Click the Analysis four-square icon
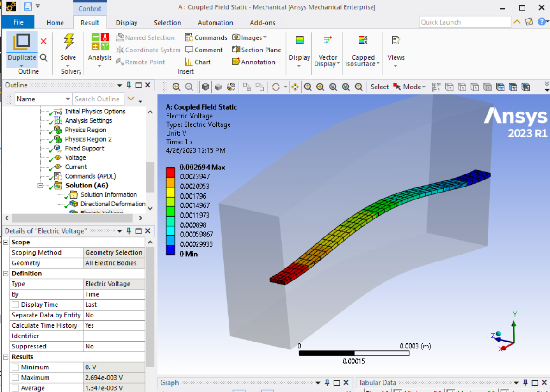 point(100,42)
